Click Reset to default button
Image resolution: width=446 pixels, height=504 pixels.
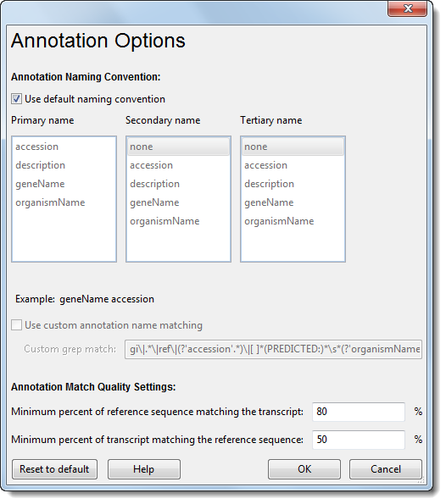[55, 469]
